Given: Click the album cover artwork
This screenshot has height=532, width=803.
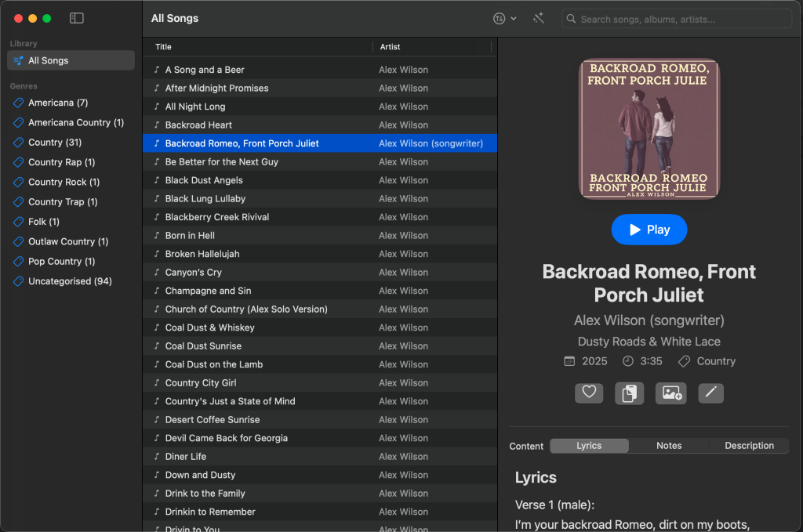Looking at the screenshot, I should click(x=649, y=129).
